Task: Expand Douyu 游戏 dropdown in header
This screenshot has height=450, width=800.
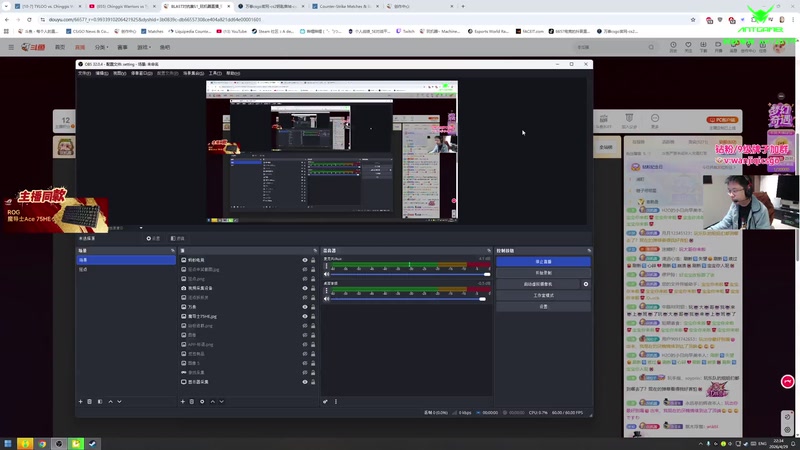Action: (x=144, y=47)
